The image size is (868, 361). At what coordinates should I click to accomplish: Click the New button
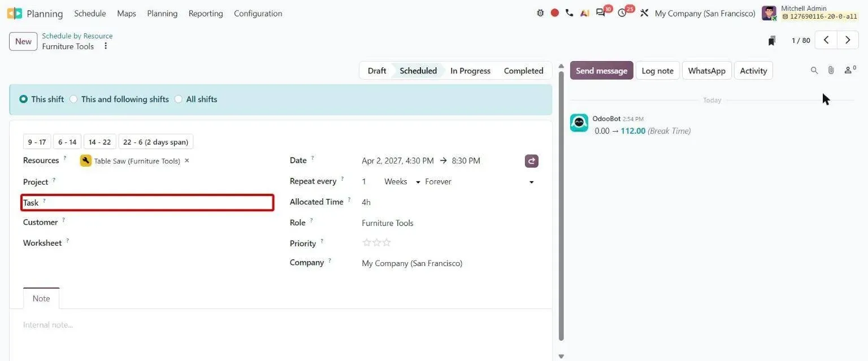coord(23,41)
